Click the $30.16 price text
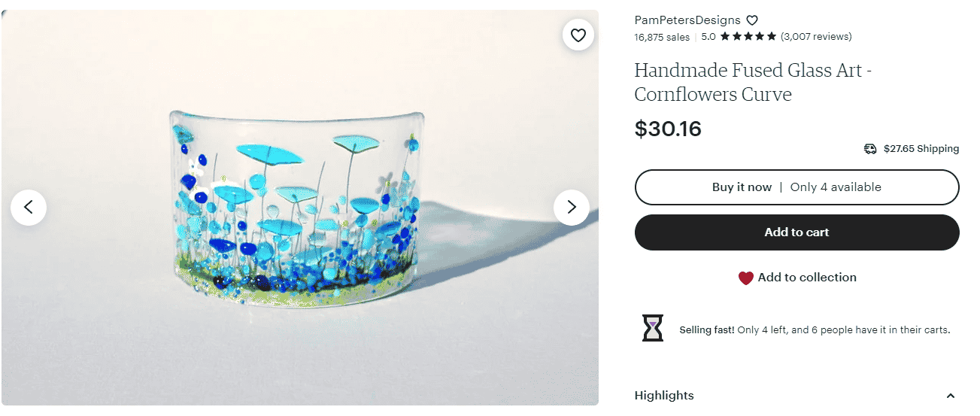This screenshot has height=416, width=980. click(x=668, y=129)
